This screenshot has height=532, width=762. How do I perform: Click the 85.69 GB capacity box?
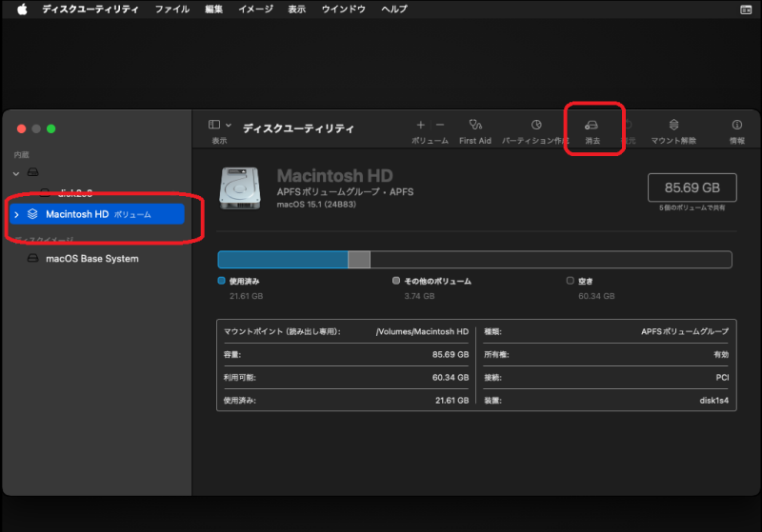coord(692,188)
